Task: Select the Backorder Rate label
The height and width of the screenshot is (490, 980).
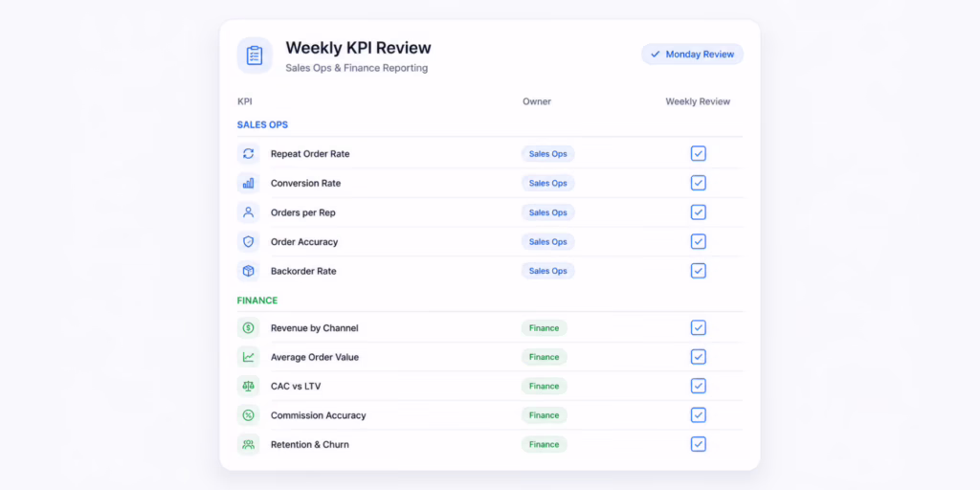Action: tap(303, 271)
